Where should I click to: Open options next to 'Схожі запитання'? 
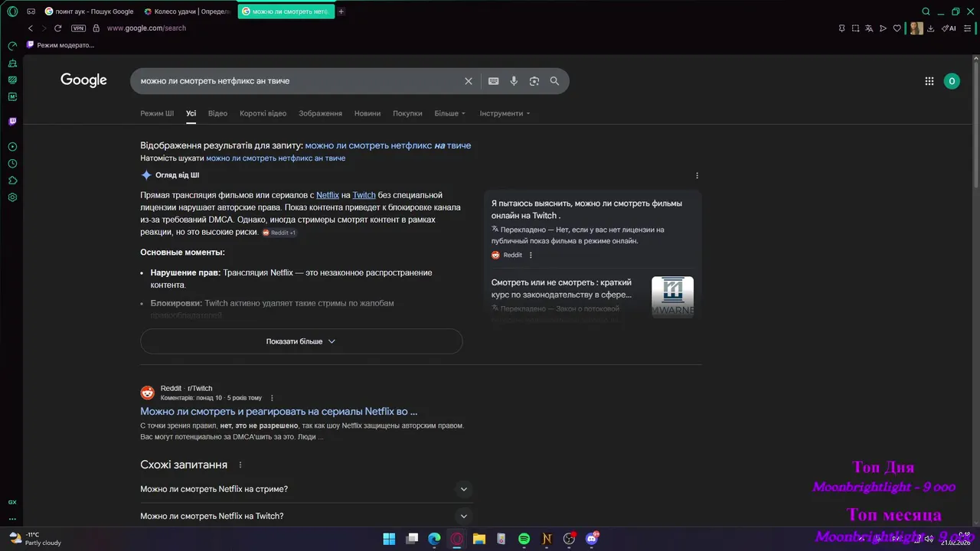[x=240, y=465]
